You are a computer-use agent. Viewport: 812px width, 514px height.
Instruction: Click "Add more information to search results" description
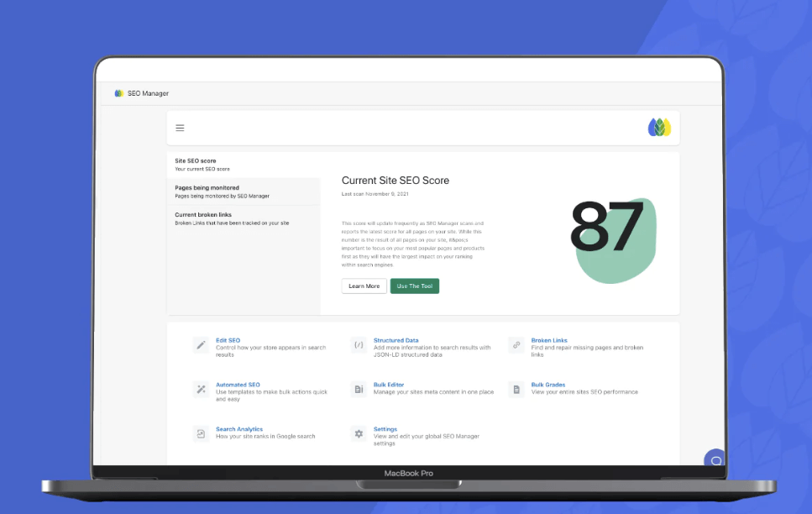432,351
